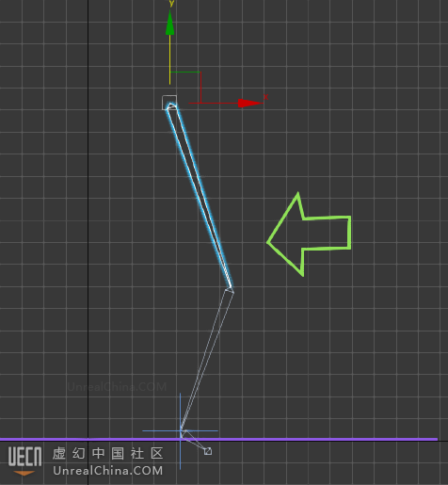Click the knee joint between the two bones
The image size is (448, 485).
click(x=230, y=289)
